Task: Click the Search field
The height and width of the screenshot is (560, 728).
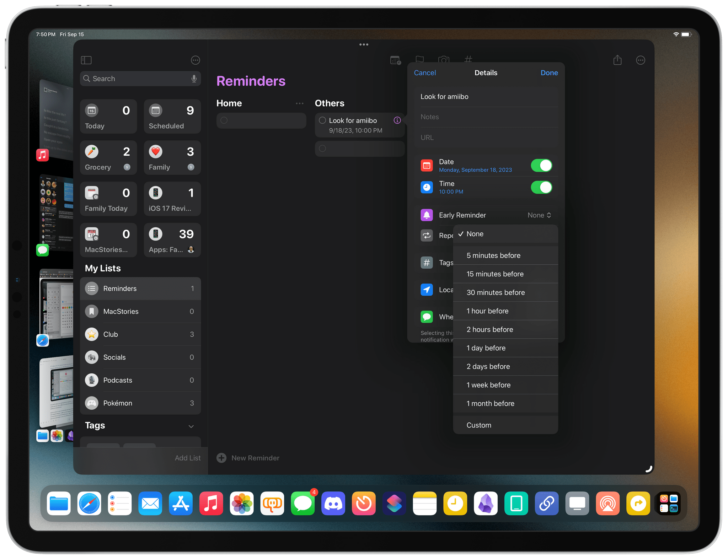Action: [140, 79]
